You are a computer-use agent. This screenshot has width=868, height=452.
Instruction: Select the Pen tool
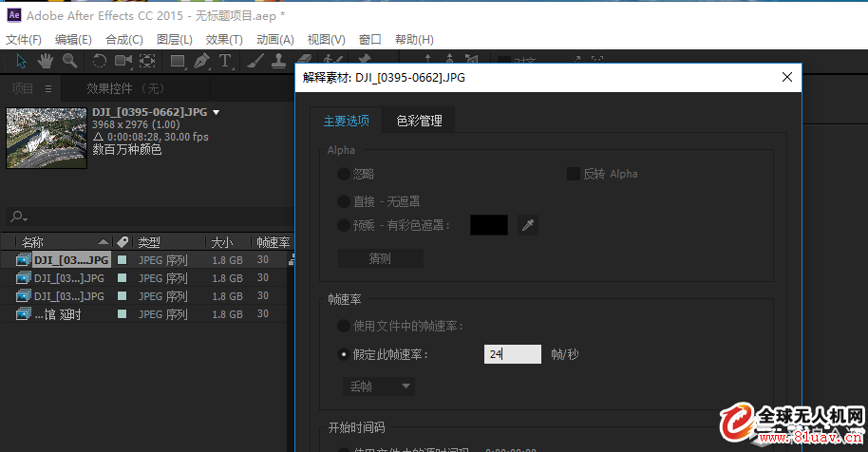tap(201, 61)
